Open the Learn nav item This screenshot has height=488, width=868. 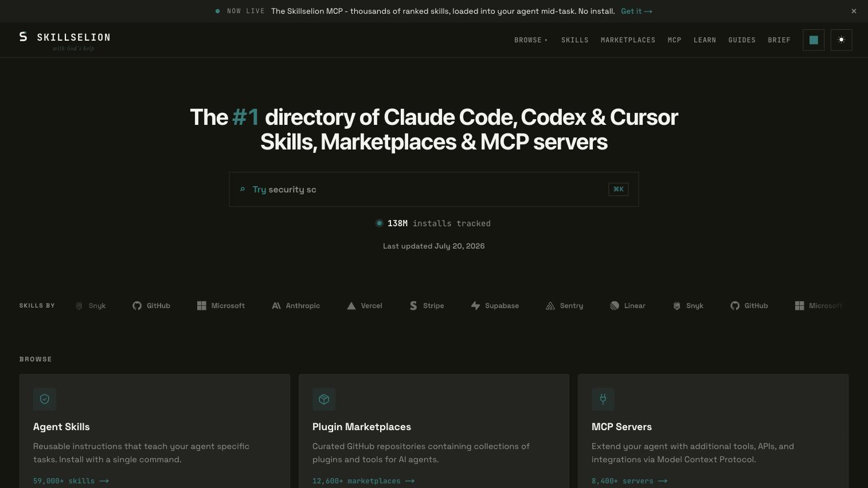coord(705,40)
